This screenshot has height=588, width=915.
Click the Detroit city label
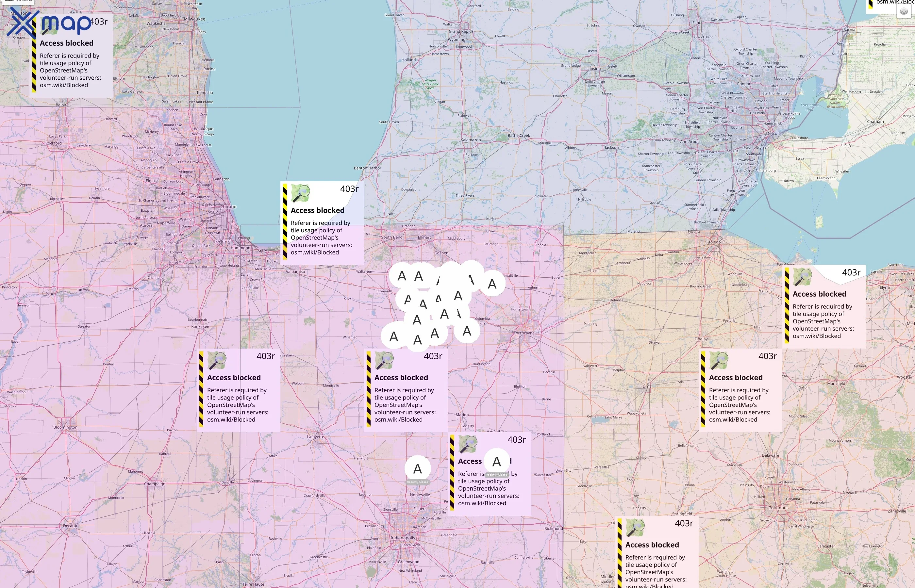point(773,133)
